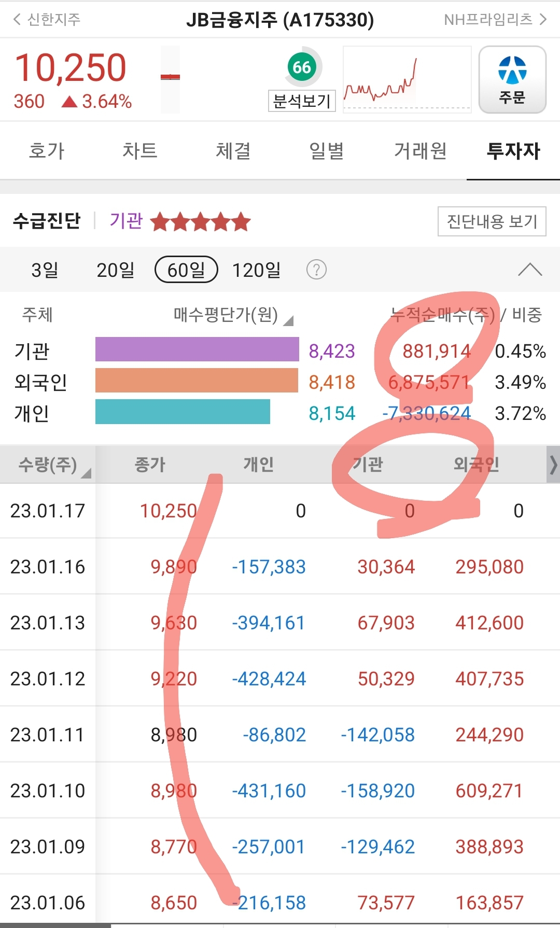Tap the five-star 기관 rating
Viewport: 560px width, 928px height.
point(201,222)
